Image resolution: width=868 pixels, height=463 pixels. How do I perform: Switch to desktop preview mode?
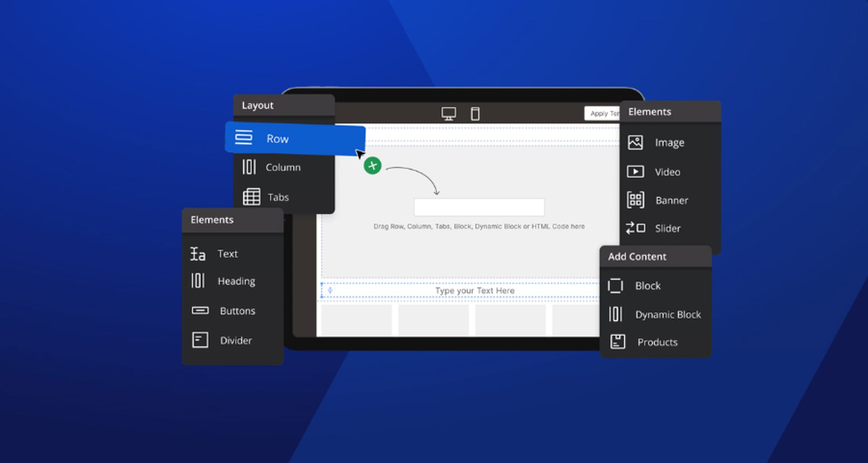click(x=448, y=113)
